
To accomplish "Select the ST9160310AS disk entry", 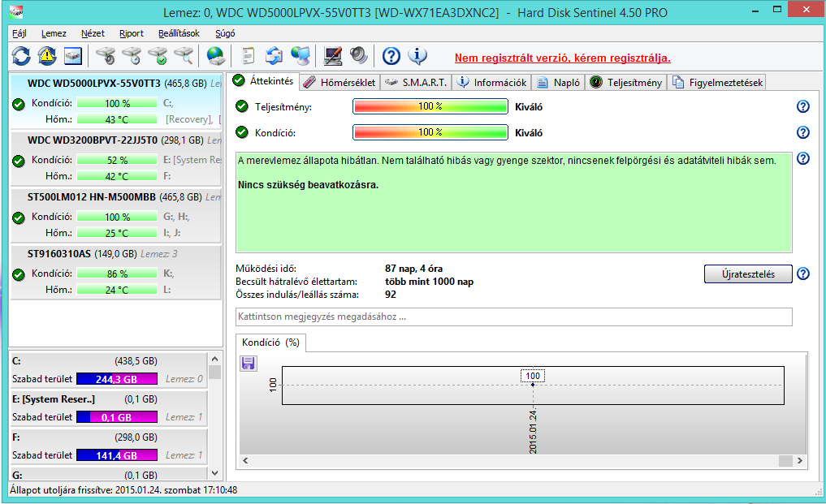I will (116, 272).
